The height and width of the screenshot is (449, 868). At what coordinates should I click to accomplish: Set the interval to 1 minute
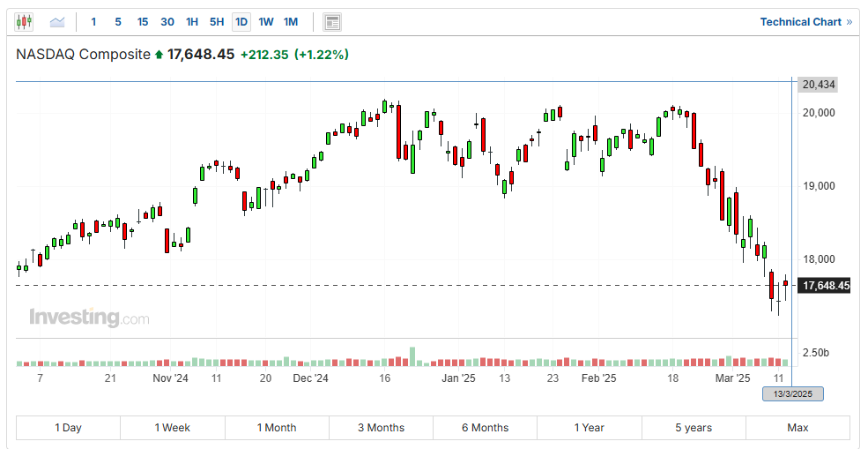[93, 21]
